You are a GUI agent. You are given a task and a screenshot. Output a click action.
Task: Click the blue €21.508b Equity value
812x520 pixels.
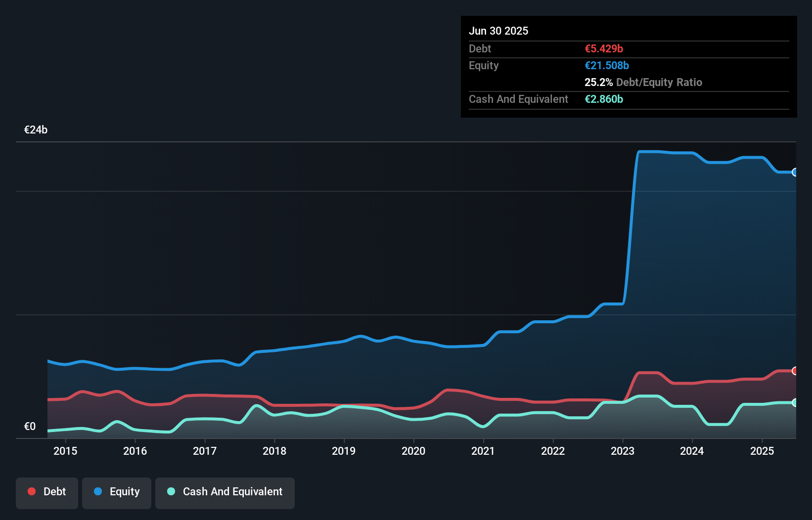tap(607, 65)
